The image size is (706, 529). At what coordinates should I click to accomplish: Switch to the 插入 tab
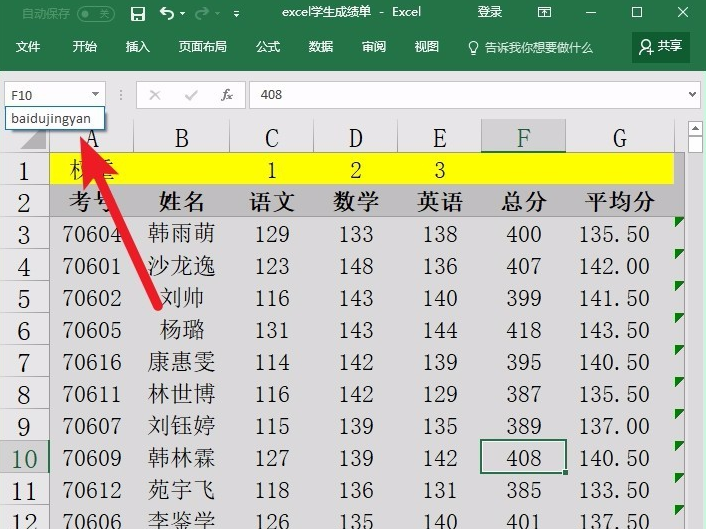pyautogui.click(x=137, y=46)
